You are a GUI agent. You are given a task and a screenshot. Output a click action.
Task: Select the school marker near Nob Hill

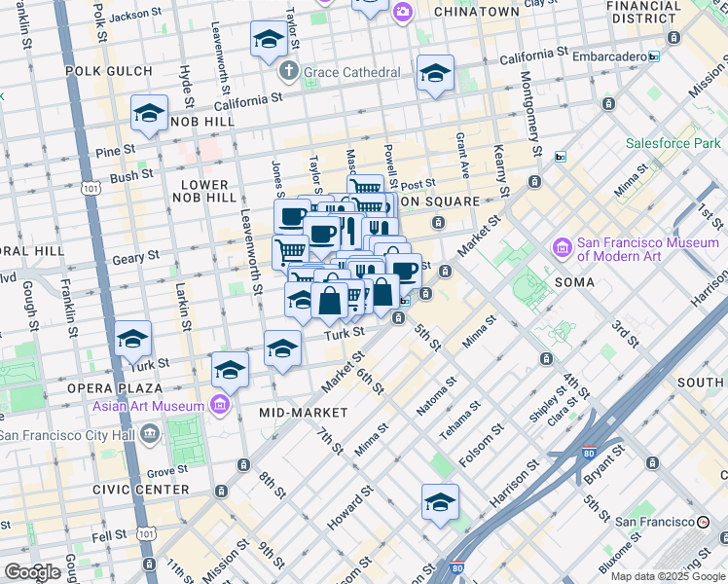point(149,113)
